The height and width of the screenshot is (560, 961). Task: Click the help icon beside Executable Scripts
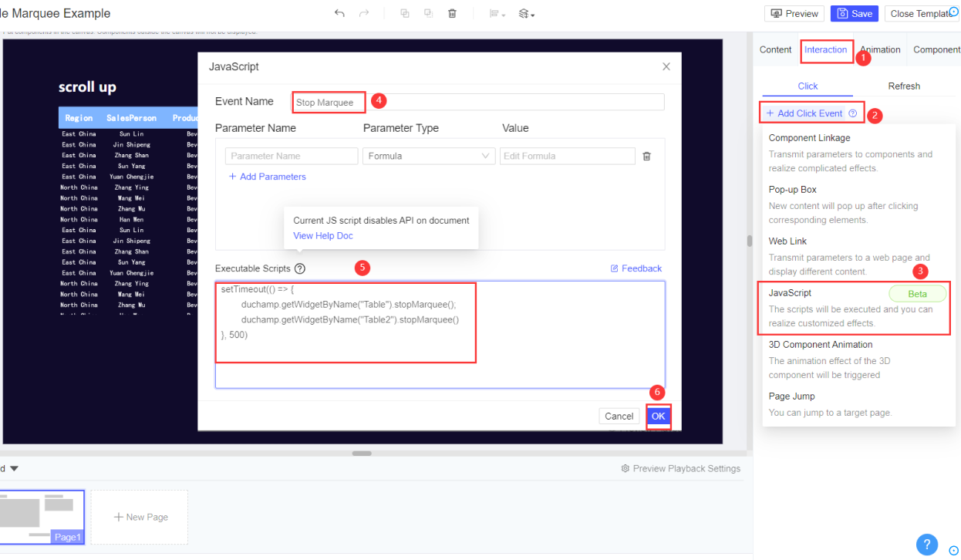click(301, 268)
